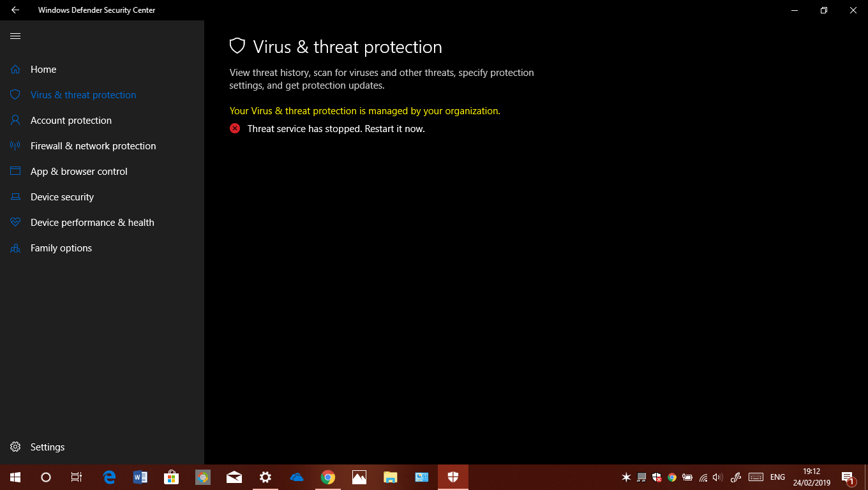The width and height of the screenshot is (868, 490).
Task: Open Action Center with one notification
Action: tap(848, 477)
